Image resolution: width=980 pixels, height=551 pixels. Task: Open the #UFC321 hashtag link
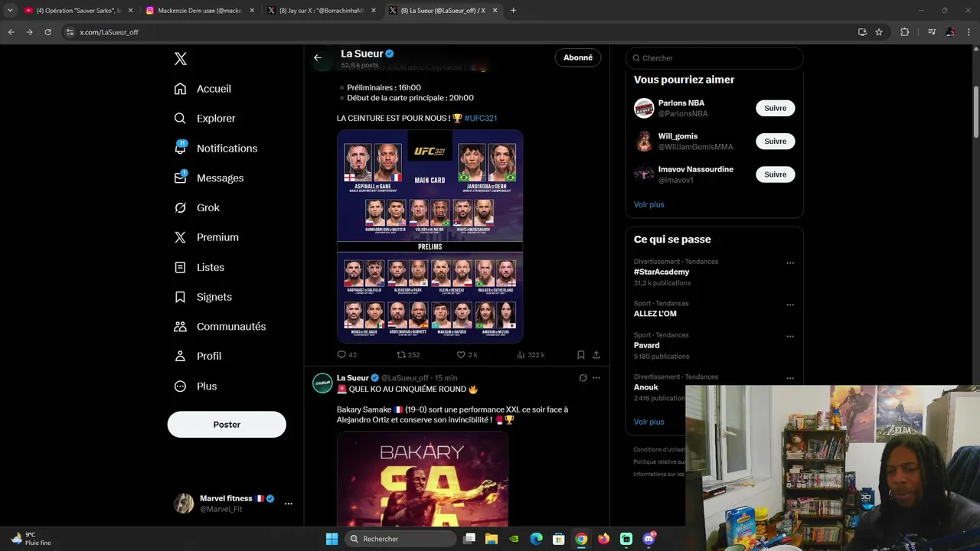click(x=481, y=119)
